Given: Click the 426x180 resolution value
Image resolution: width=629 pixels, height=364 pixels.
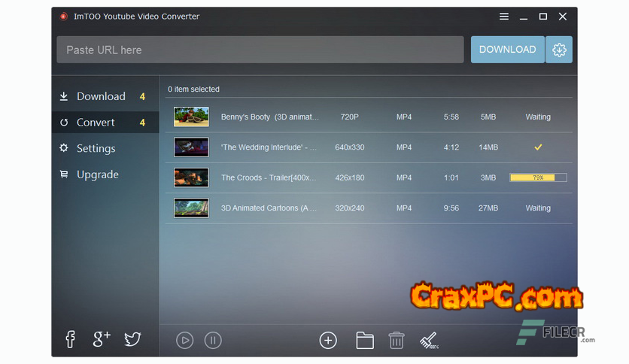Looking at the screenshot, I should tap(349, 177).
